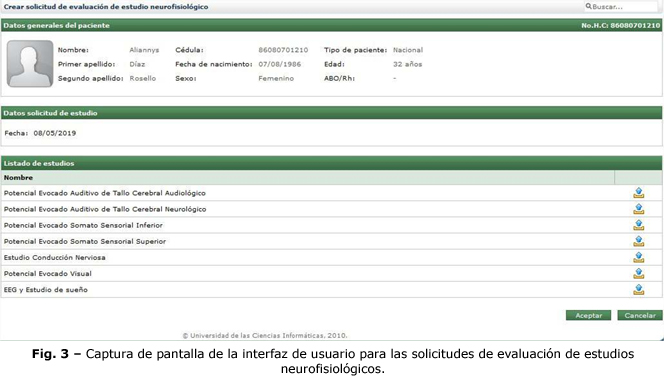Click icon beside Potencial Evocado Visual
664x379 pixels.
point(639,274)
